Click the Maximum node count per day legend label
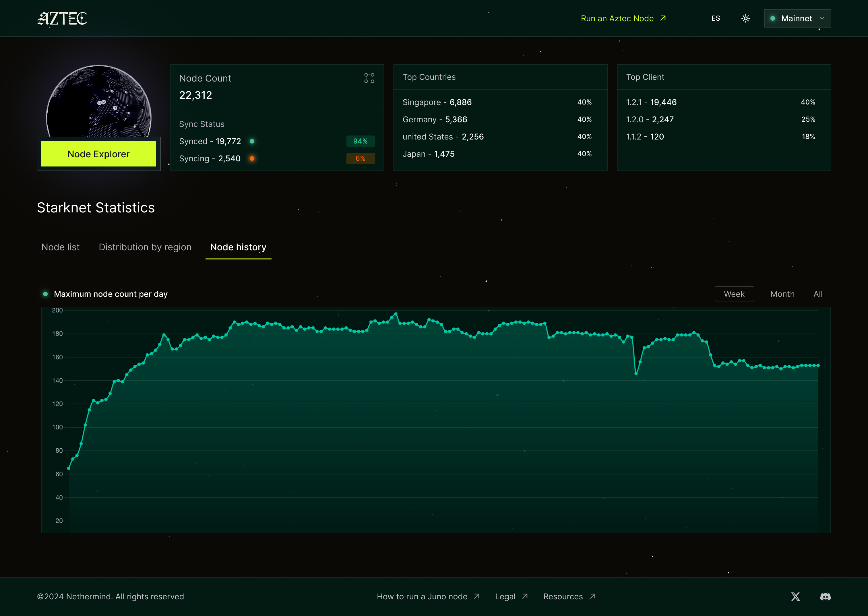Screen dimensions: 868x616 [111, 294]
